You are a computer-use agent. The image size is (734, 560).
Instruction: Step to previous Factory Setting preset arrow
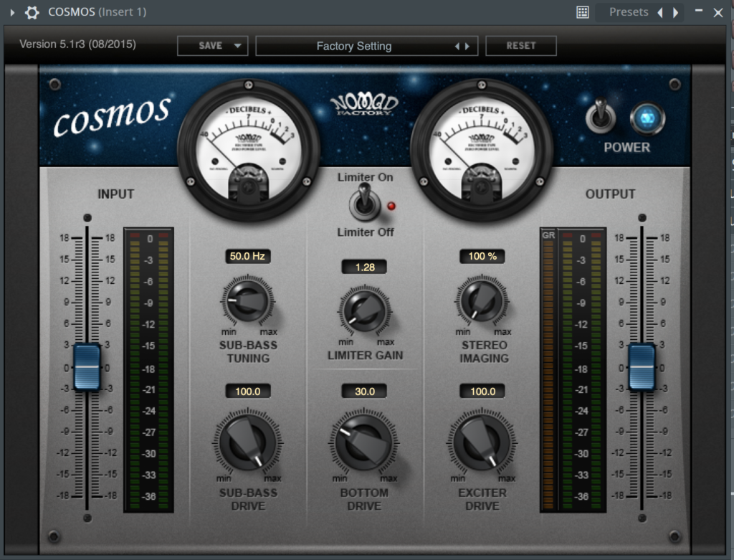pos(457,47)
